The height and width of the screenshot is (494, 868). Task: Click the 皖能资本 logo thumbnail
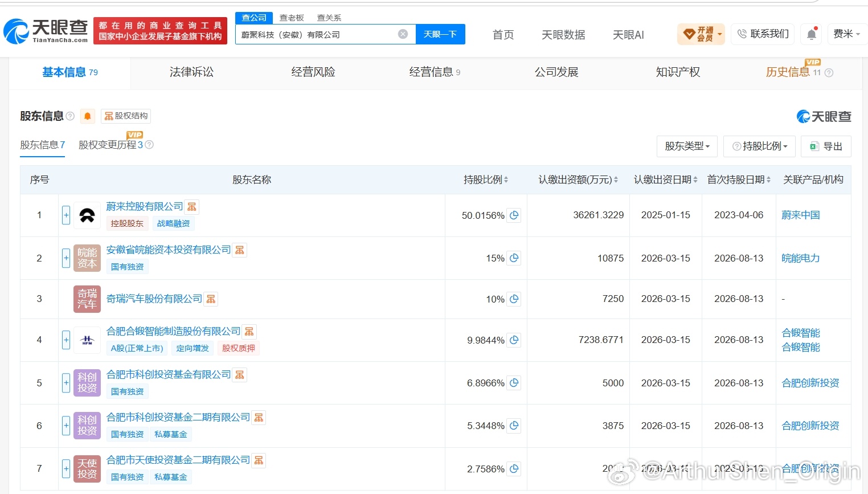pyautogui.click(x=87, y=258)
